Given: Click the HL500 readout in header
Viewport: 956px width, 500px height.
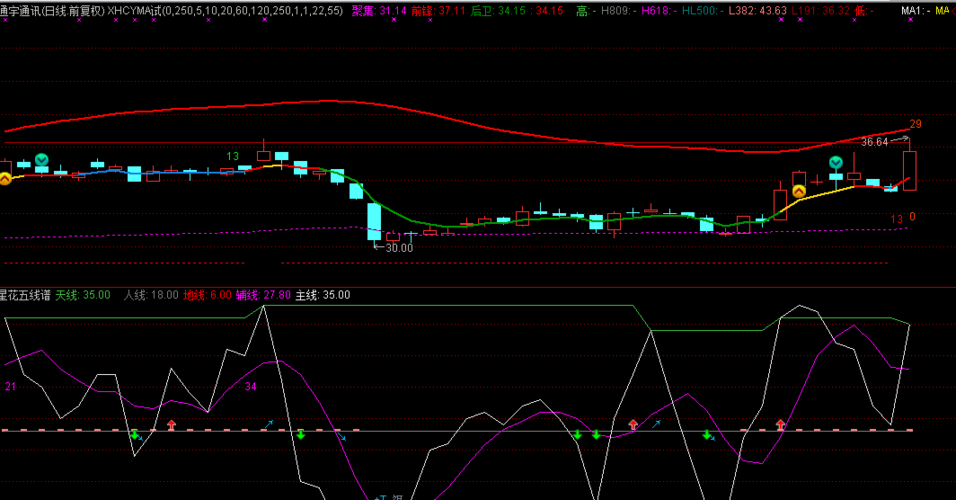Looking at the screenshot, I should (x=702, y=10).
